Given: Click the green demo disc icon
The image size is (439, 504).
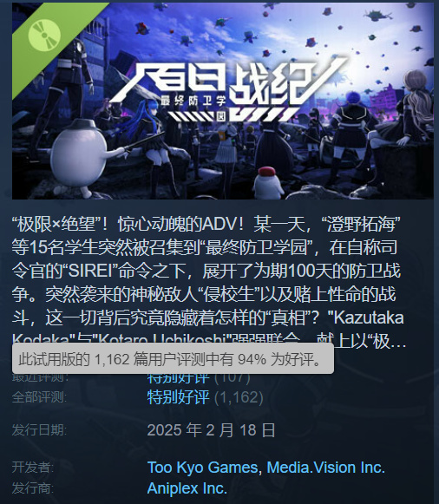Looking at the screenshot, I should [x=44, y=35].
